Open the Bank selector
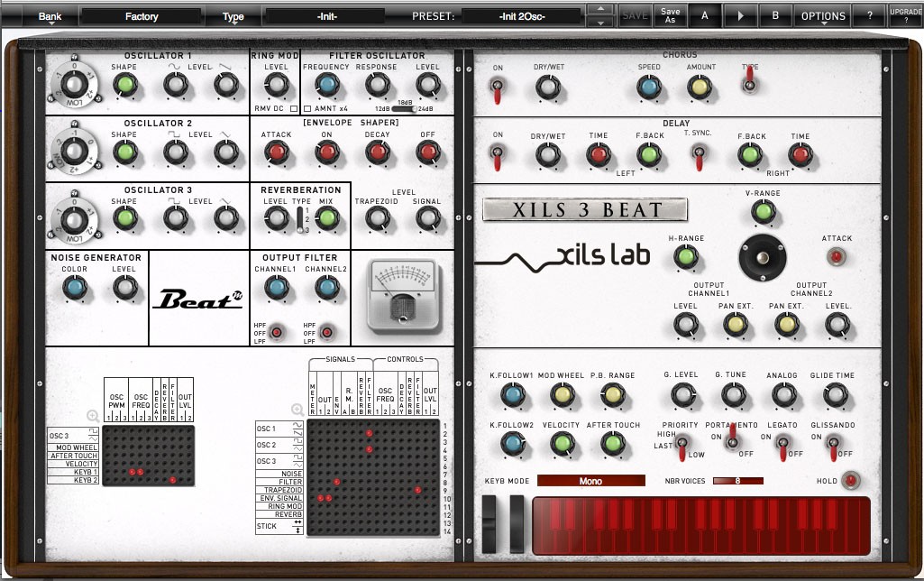Screen dimensions: 924x581 (50, 16)
